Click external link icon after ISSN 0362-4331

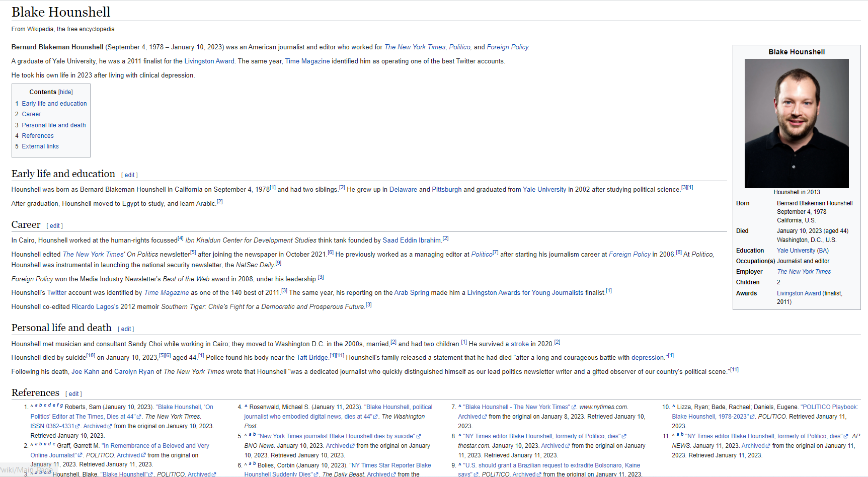77,427
